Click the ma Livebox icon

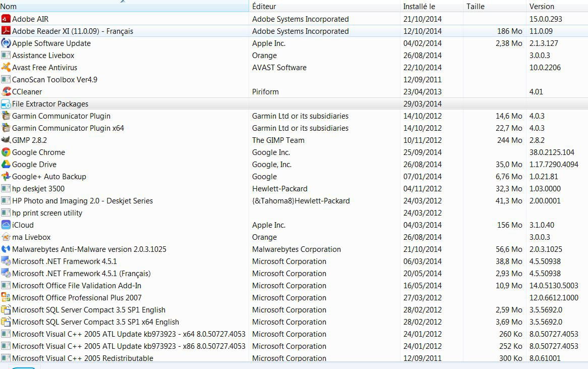(x=6, y=237)
